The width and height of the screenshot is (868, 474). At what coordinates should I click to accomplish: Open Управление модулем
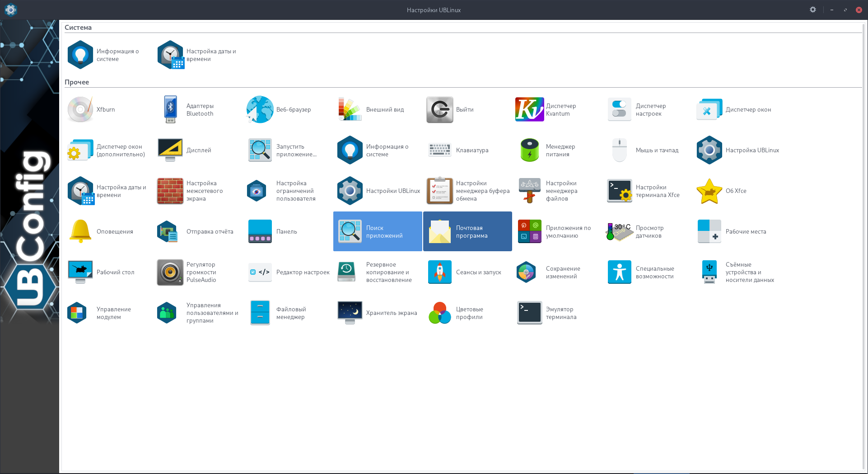tap(107, 313)
